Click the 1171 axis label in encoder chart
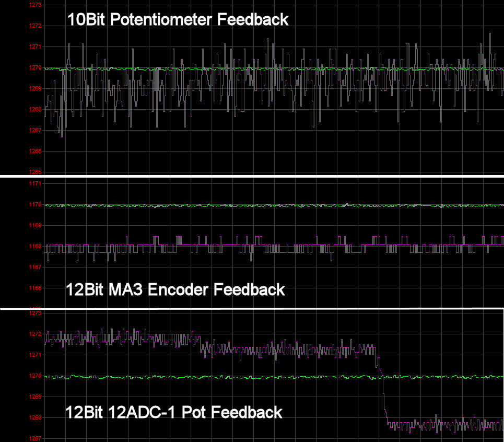This screenshot has width=504, height=442. coord(35,184)
